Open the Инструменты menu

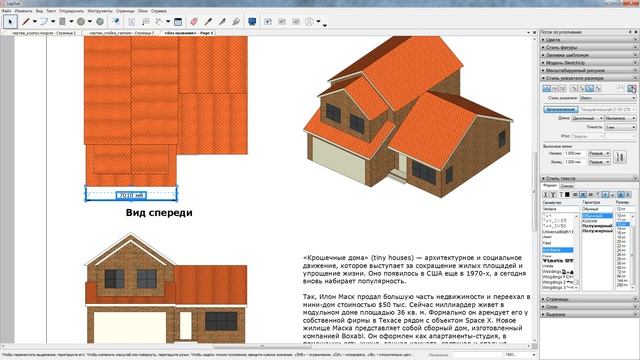pyautogui.click(x=100, y=11)
